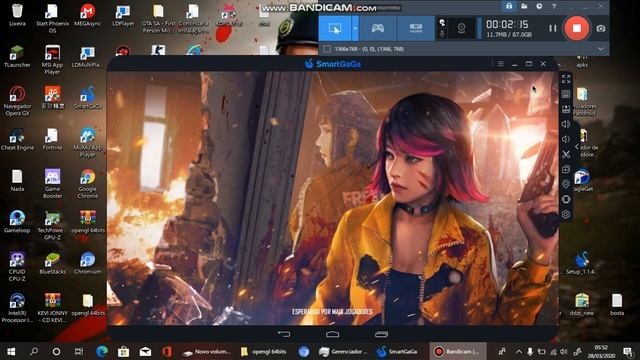Click the Bandicam lock icon
This screenshot has width=640, height=360.
509,6
